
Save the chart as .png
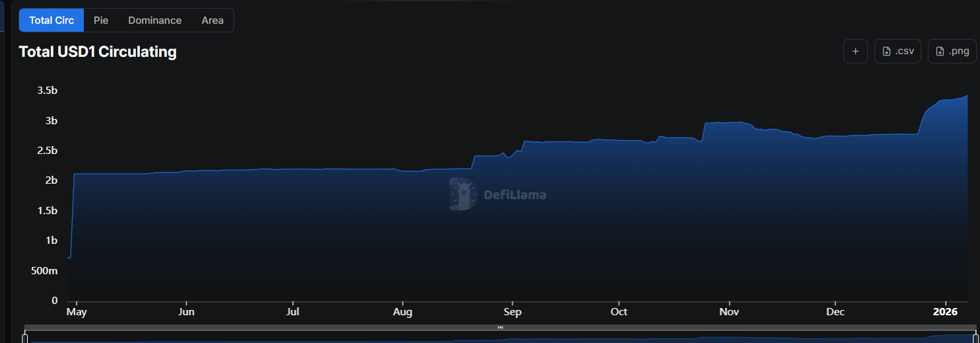click(952, 51)
